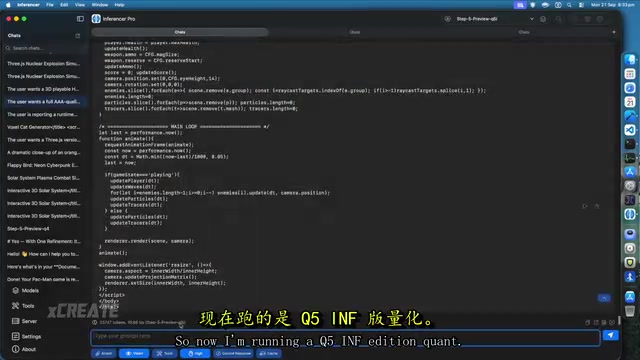Image resolution: width=640 pixels, height=360 pixels.
Task: Click the first button left of Vision
Action: pyautogui.click(x=104, y=353)
